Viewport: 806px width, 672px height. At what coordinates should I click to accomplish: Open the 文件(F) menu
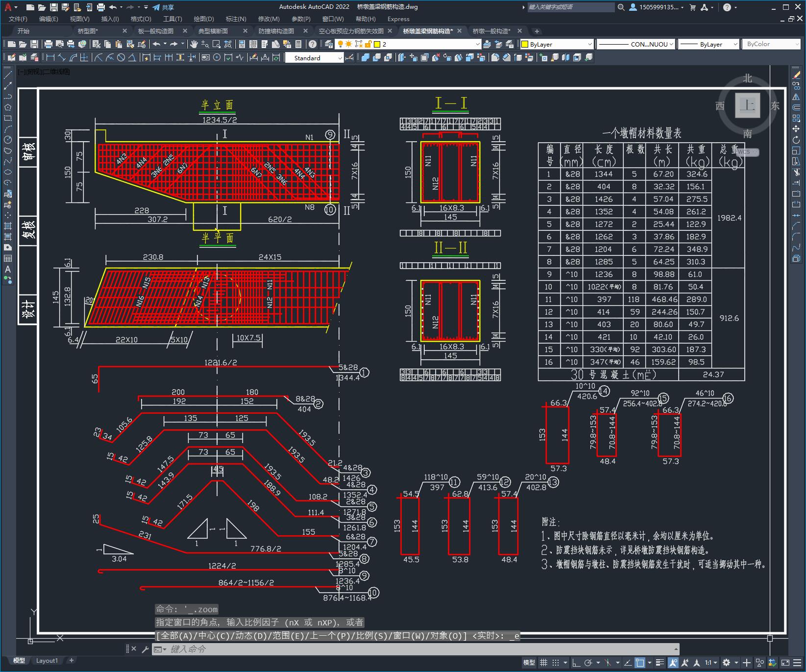(x=18, y=19)
